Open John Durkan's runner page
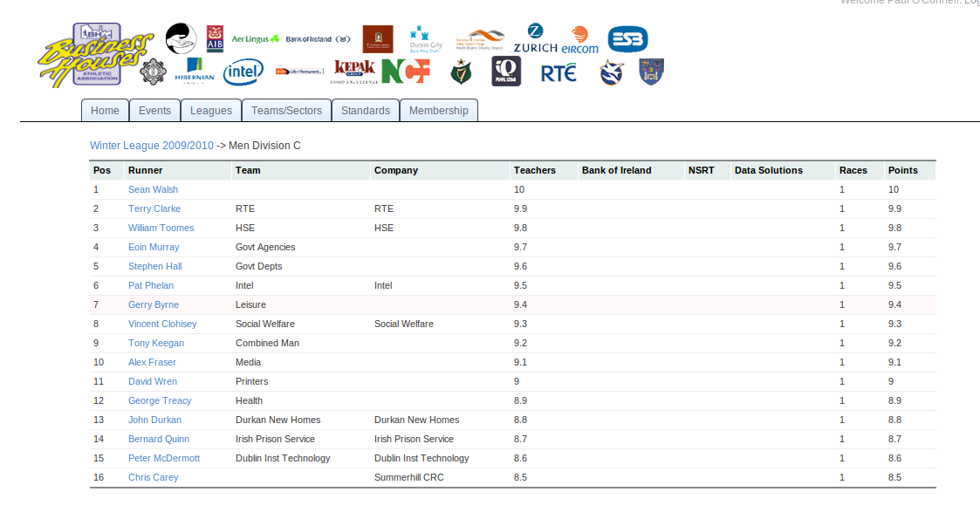The image size is (980, 526). pyautogui.click(x=155, y=420)
